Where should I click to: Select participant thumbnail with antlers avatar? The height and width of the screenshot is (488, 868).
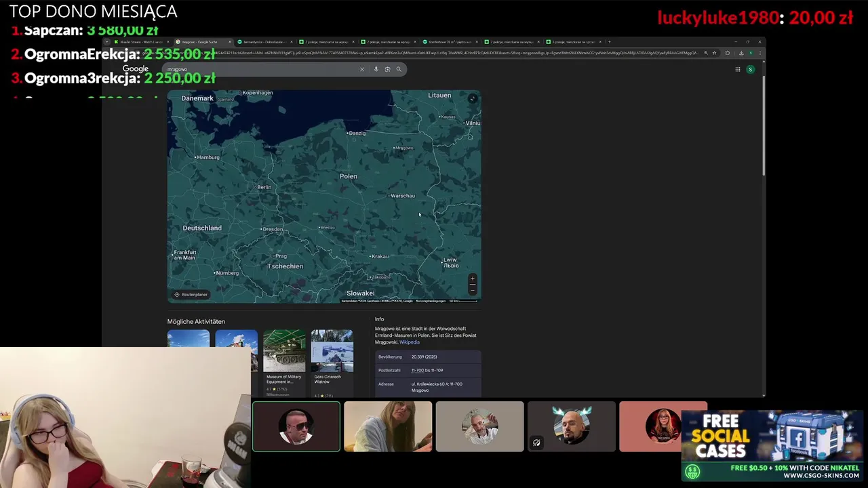pyautogui.click(x=571, y=426)
